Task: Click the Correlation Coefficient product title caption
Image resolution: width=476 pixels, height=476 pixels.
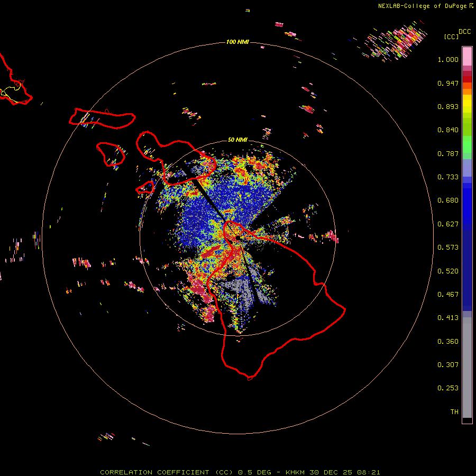Action: pos(240,472)
